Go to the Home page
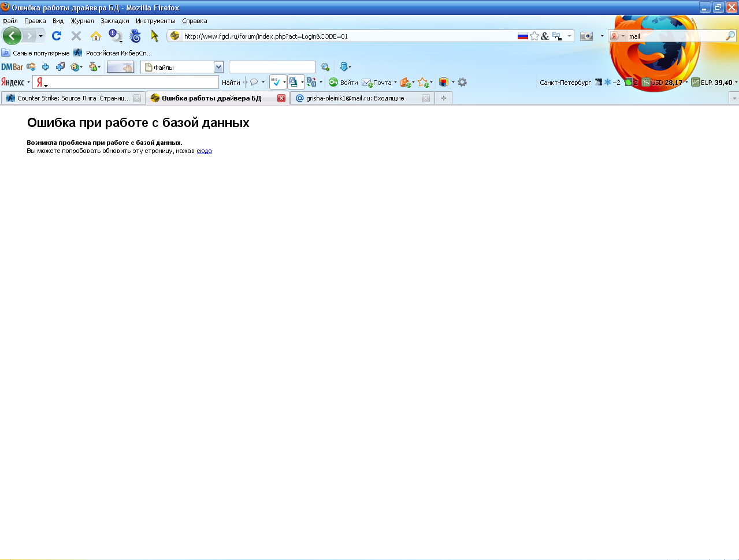The height and width of the screenshot is (560, 739). click(x=96, y=36)
